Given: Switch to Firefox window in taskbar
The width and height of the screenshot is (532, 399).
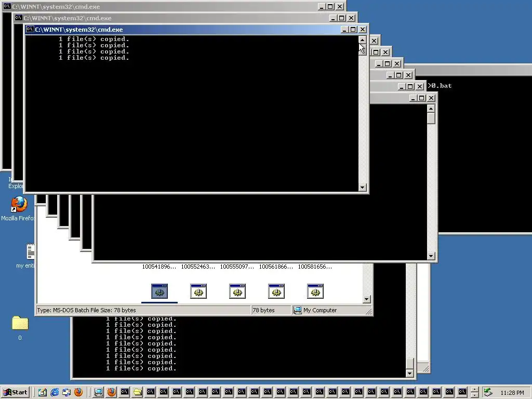Looking at the screenshot, I should coord(112,392).
